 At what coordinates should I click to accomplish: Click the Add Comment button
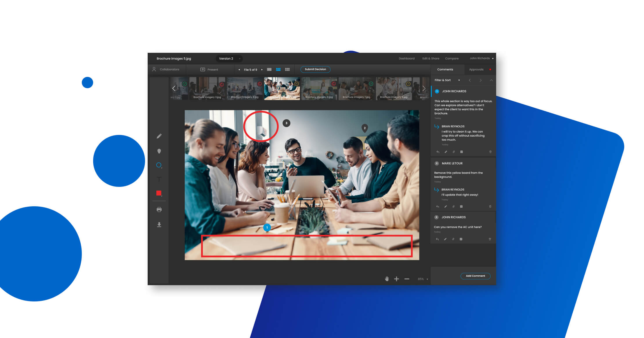click(475, 276)
